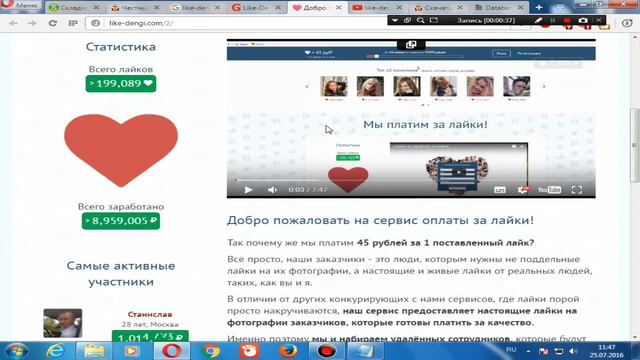Pause the screen recording

(x=553, y=20)
